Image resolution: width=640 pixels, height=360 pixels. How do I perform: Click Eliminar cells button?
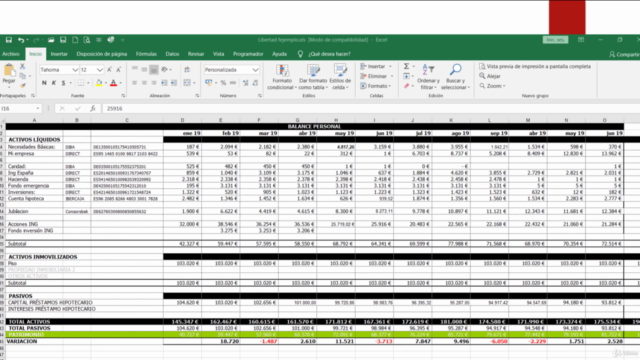373,76
